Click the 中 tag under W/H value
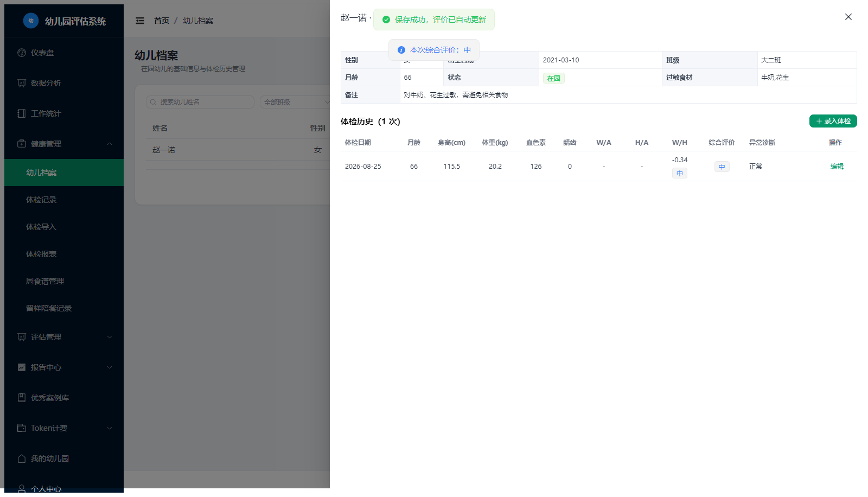Viewport: 868px width, 497px height. [x=680, y=173]
